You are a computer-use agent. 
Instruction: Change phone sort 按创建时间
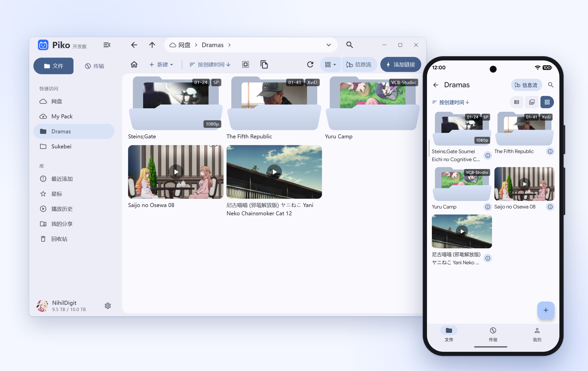pos(451,102)
